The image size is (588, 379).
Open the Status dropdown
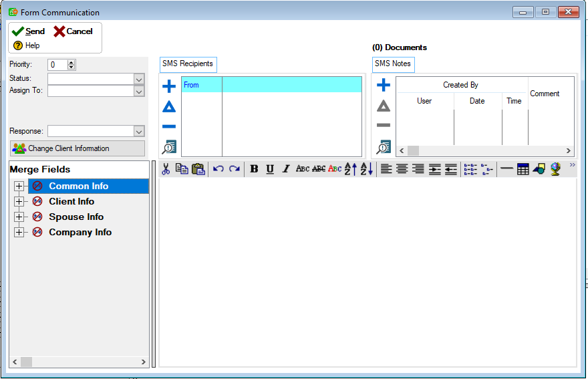(139, 79)
